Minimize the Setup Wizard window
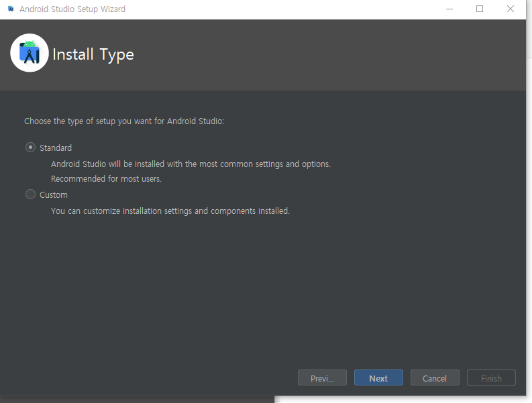Viewport: 532px width, 403px height. pyautogui.click(x=449, y=9)
